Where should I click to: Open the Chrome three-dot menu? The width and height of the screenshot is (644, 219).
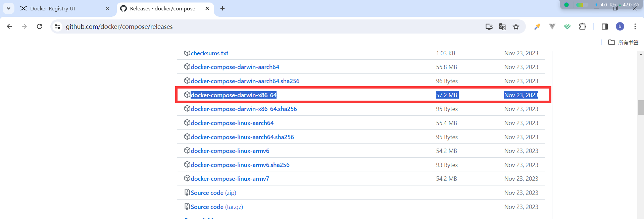tap(635, 26)
